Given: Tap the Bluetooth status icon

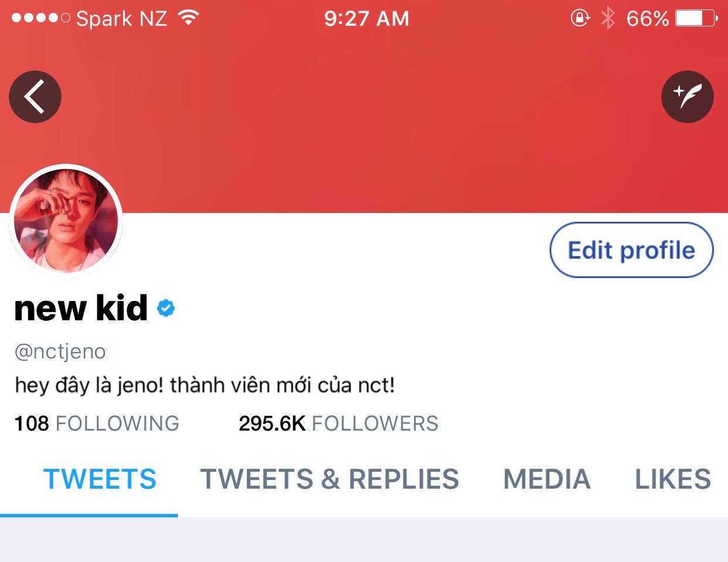Looking at the screenshot, I should (608, 18).
